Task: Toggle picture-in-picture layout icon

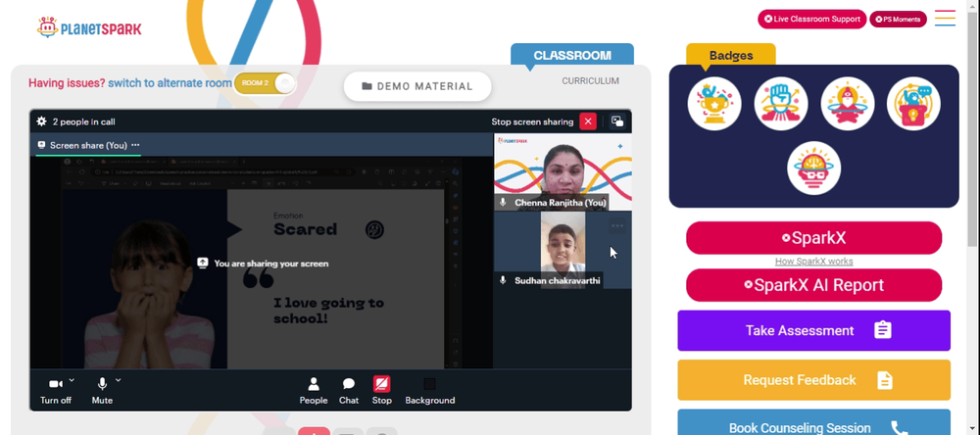Action: [616, 121]
